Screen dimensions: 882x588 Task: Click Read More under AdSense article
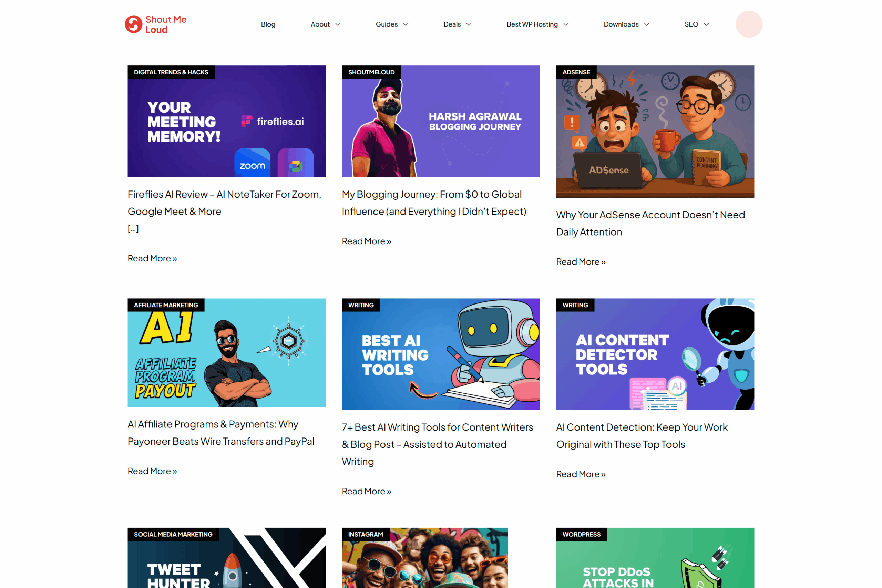(581, 262)
